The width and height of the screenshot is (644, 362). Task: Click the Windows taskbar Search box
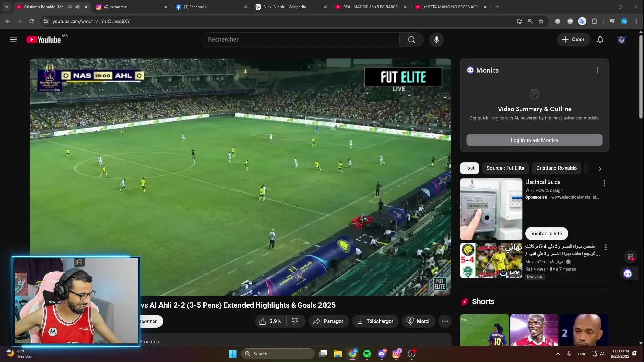tap(278, 354)
